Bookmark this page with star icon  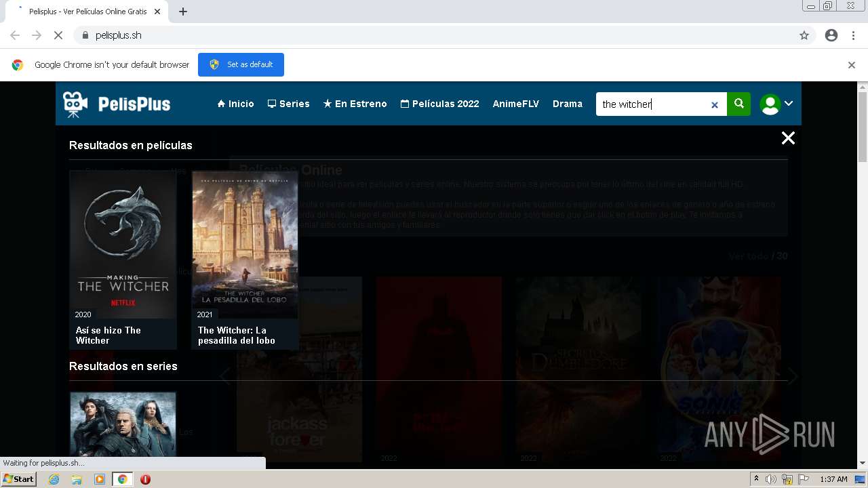coord(804,35)
